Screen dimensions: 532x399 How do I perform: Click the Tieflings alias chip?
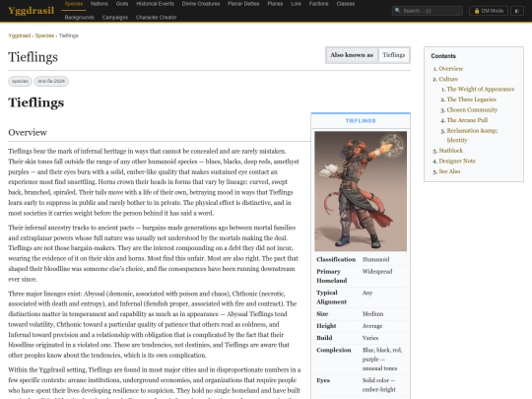[x=393, y=55]
